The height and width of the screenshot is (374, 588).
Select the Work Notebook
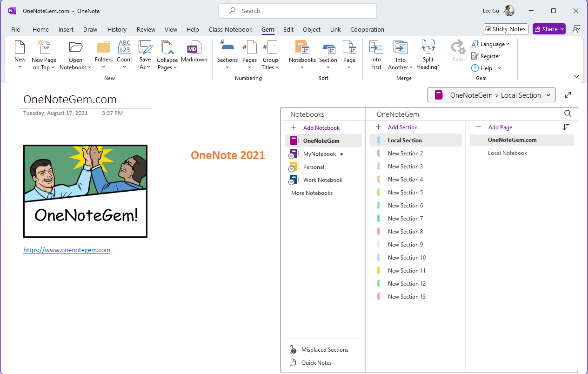[x=323, y=180]
